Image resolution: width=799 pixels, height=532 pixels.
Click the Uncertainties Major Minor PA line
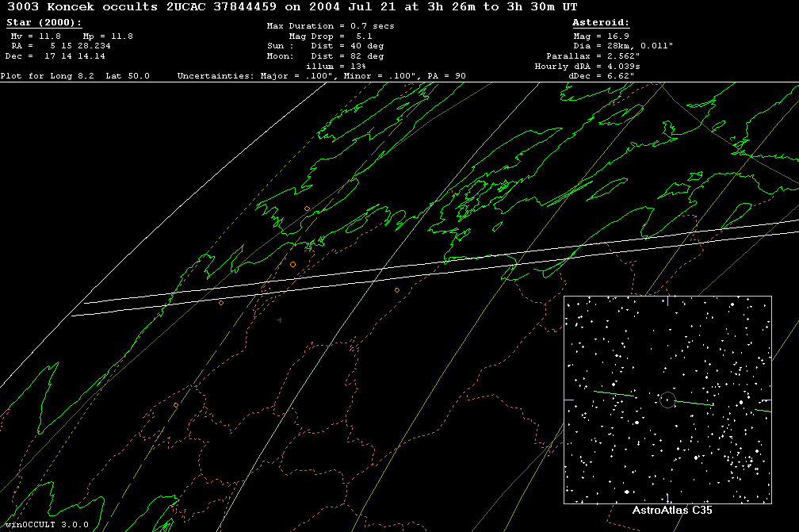321,76
